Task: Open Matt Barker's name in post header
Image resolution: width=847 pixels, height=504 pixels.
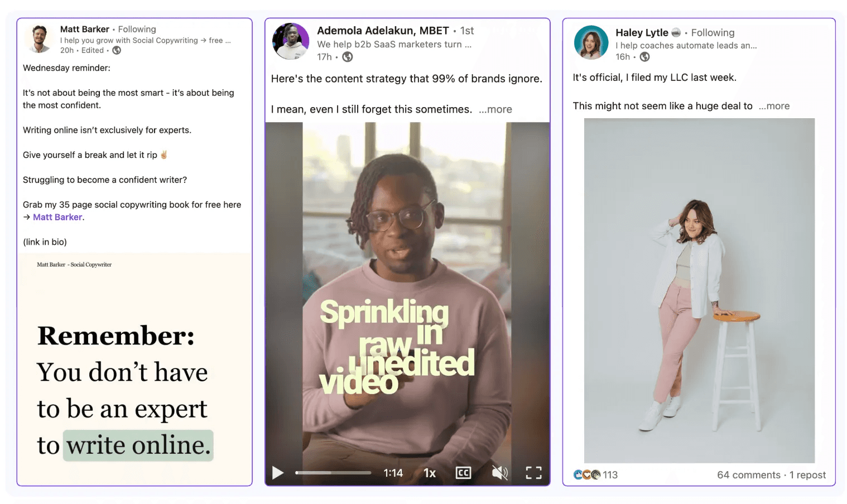Action: (84, 29)
